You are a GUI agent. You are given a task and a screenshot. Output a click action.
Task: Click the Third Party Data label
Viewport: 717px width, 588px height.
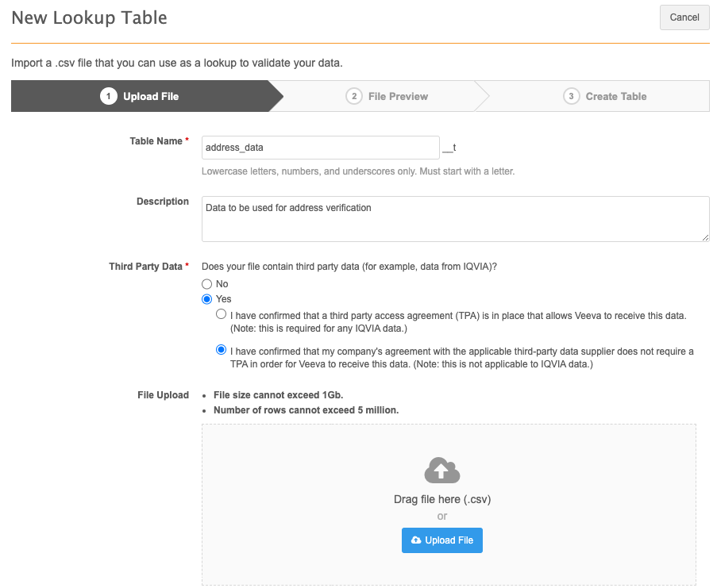pyautogui.click(x=145, y=267)
